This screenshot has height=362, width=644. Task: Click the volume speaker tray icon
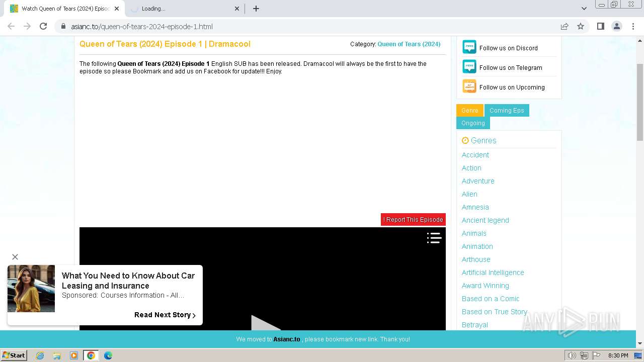click(x=572, y=355)
